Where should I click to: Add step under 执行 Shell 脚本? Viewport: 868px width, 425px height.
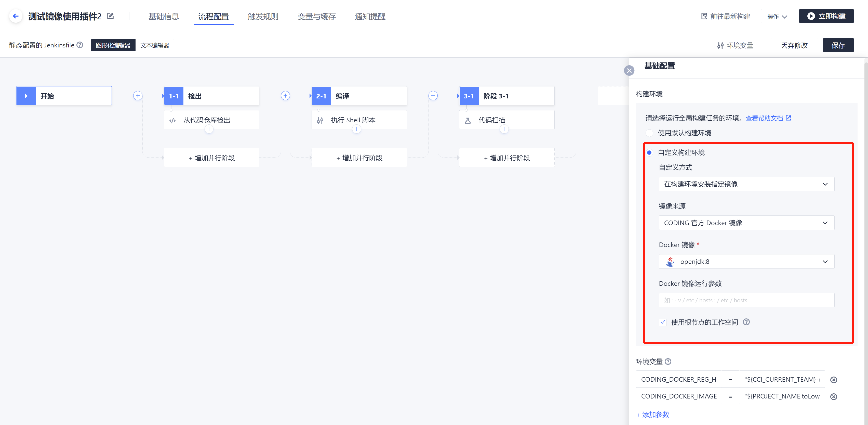coord(356,129)
